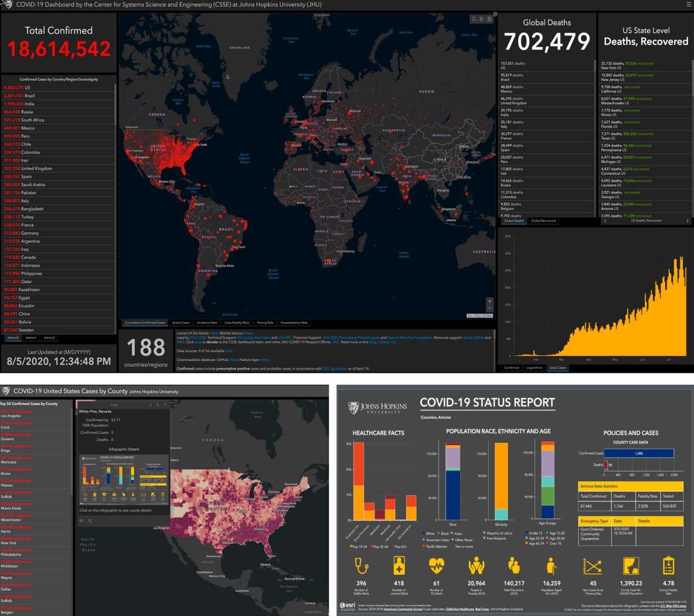Open the Stavros Niarchos Foundation link
The image size is (694, 616).
(x=410, y=337)
